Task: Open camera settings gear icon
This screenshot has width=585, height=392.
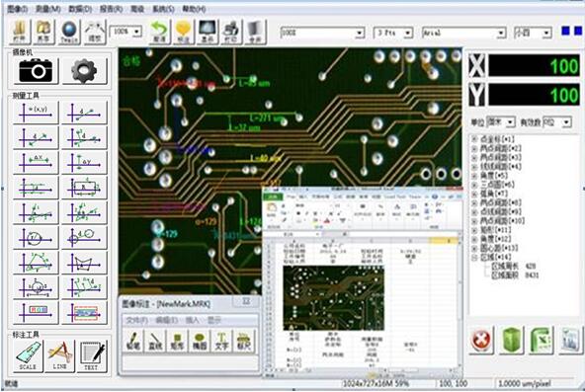Action: click(84, 70)
